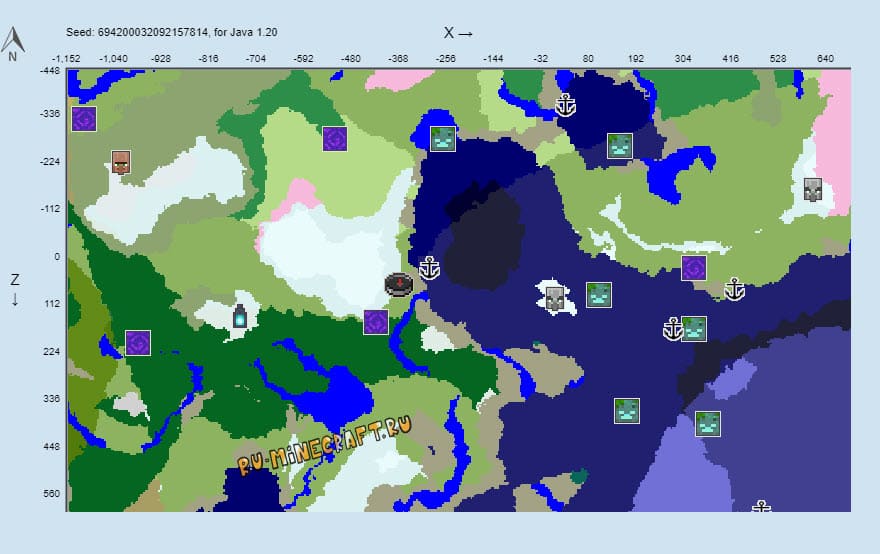Click the '640' X-axis tick
This screenshot has height=554, width=880.
[x=825, y=58]
